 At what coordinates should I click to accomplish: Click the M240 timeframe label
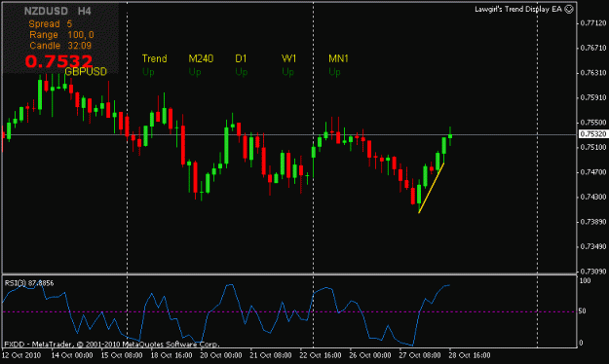click(x=201, y=58)
